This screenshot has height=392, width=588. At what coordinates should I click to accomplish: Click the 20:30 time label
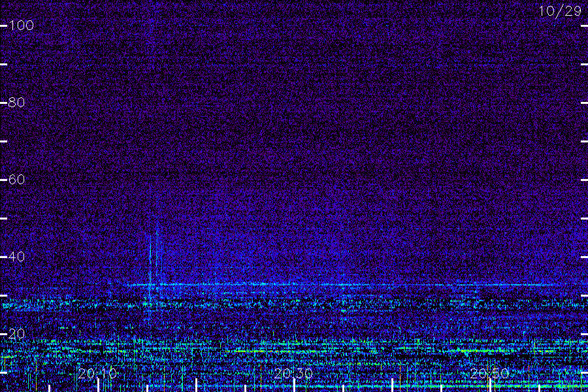[x=293, y=374]
